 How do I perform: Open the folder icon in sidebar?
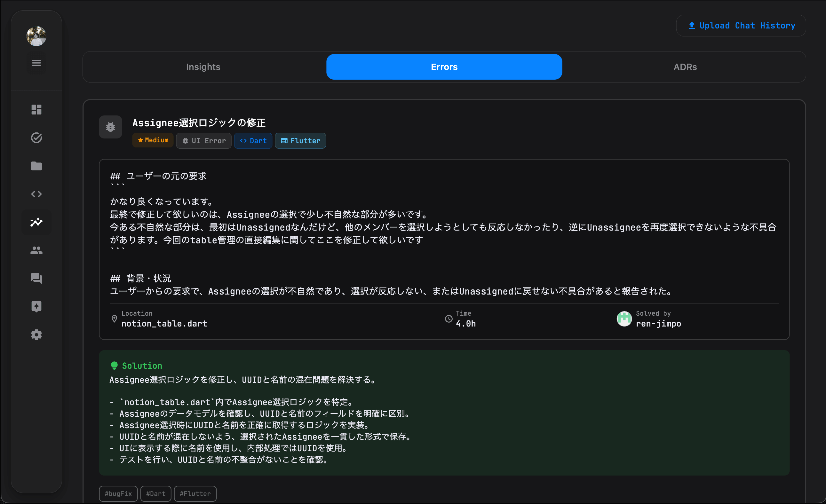36,166
